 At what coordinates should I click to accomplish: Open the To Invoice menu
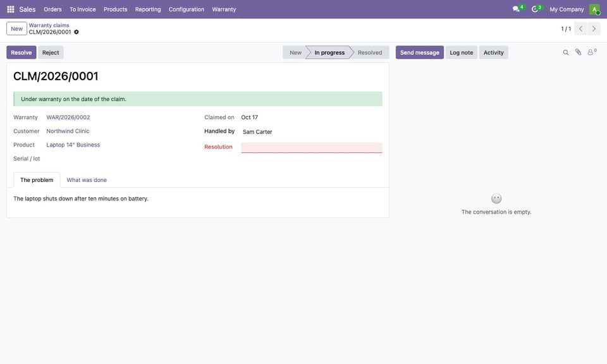pyautogui.click(x=82, y=9)
